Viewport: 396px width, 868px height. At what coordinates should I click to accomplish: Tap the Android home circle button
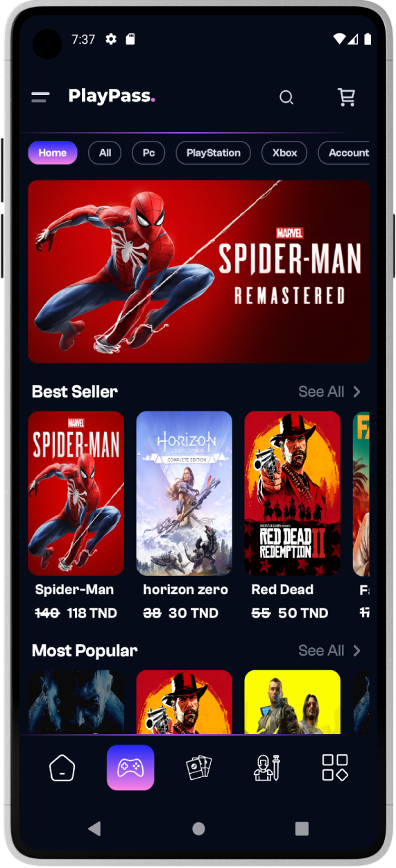pyautogui.click(x=198, y=828)
